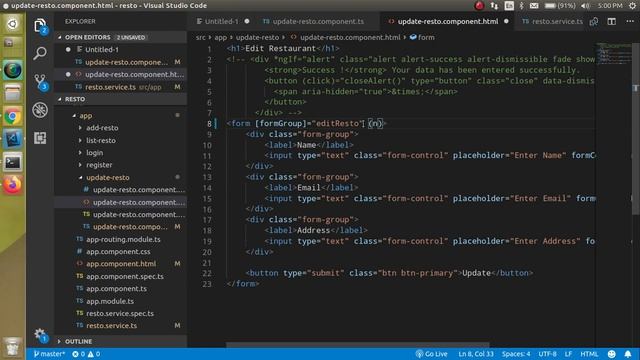Open the Manage gear in the activity bar
The height and width of the screenshot is (360, 640).
pyautogui.click(x=40, y=335)
